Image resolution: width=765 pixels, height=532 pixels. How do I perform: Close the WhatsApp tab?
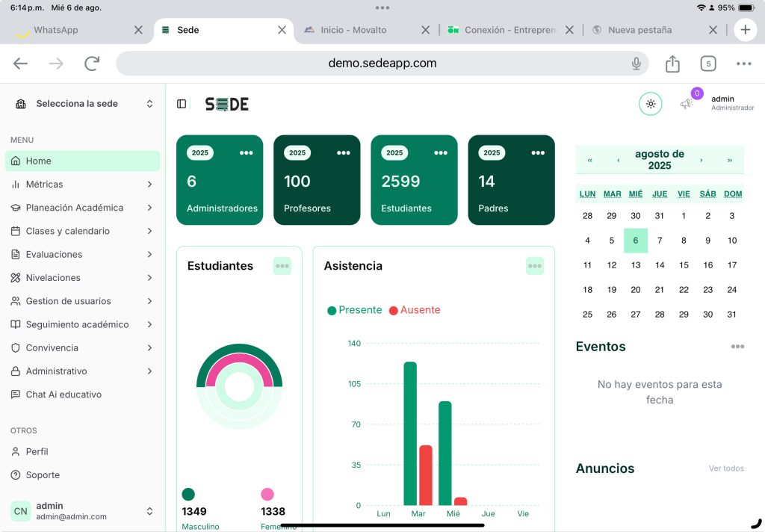[138, 30]
